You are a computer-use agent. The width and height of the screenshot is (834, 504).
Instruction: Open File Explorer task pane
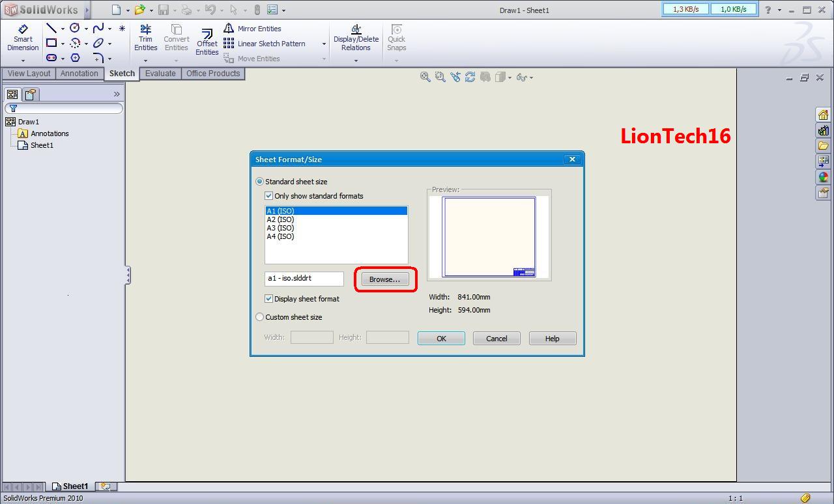pyautogui.click(x=823, y=146)
